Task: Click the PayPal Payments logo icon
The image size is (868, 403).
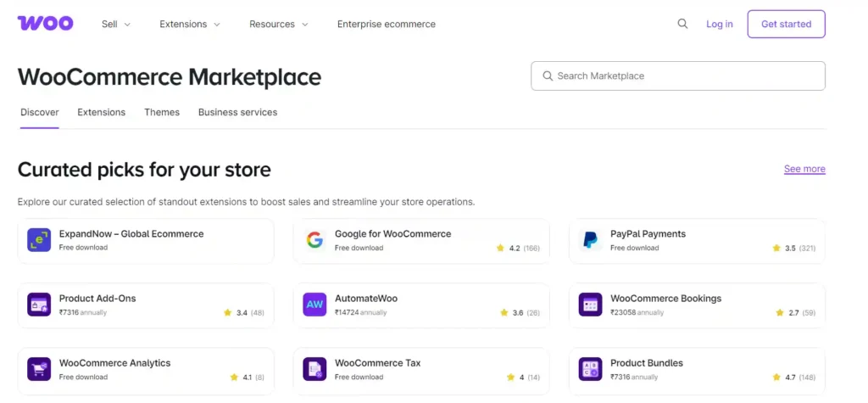Action: pos(590,240)
